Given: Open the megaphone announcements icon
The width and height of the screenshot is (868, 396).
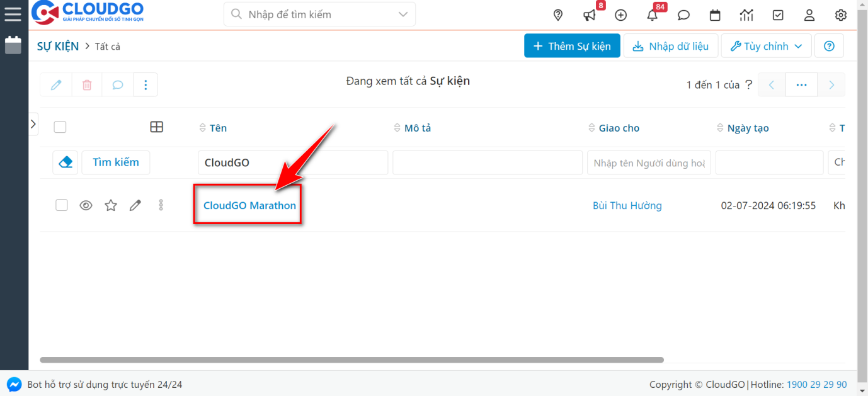Looking at the screenshot, I should tap(590, 15).
